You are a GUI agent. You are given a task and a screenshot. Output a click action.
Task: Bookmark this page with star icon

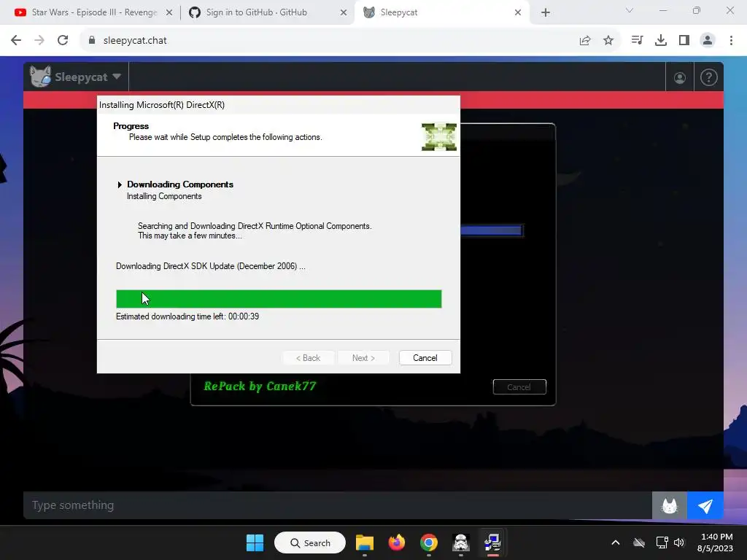608,41
